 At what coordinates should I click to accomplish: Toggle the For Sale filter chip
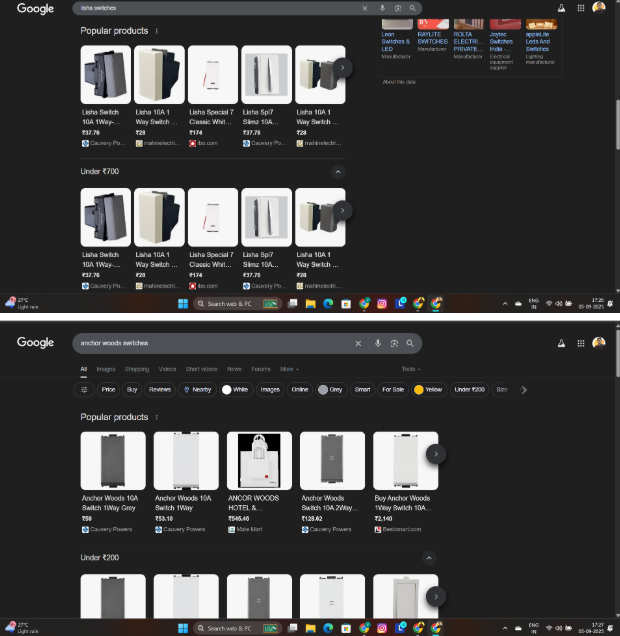pyautogui.click(x=393, y=390)
